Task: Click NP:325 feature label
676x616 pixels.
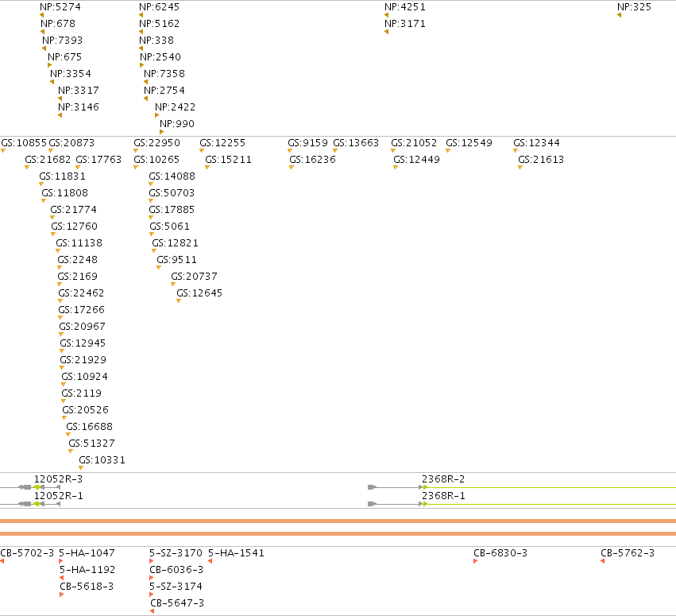Action: point(634,7)
